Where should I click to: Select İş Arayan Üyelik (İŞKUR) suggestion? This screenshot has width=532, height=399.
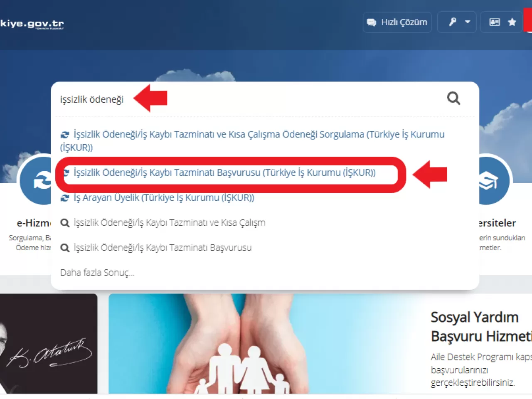[157, 197]
